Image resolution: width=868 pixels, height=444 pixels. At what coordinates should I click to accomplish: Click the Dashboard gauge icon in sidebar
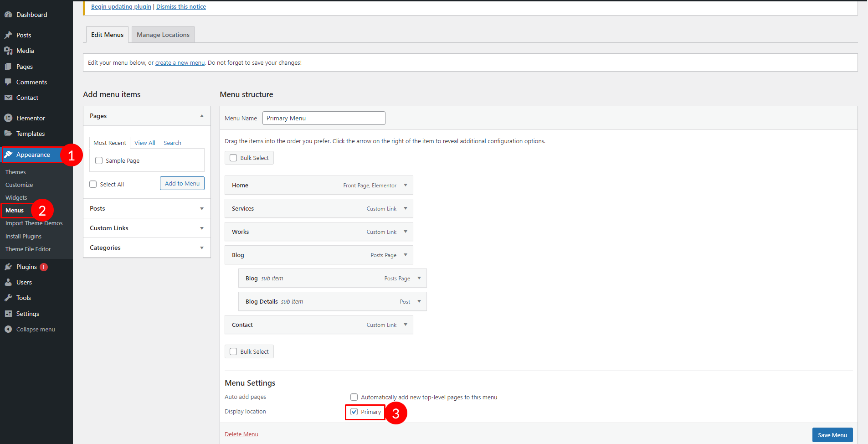click(x=8, y=15)
